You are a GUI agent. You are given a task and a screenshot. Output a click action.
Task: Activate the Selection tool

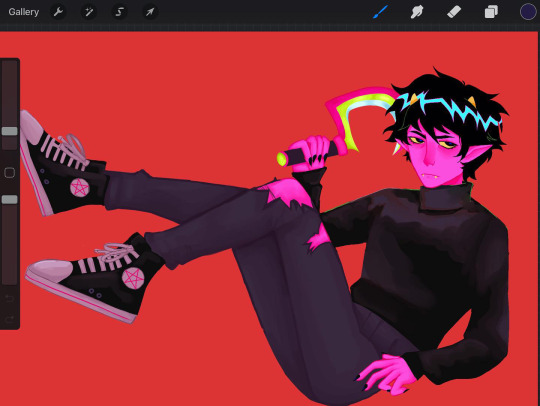(119, 12)
